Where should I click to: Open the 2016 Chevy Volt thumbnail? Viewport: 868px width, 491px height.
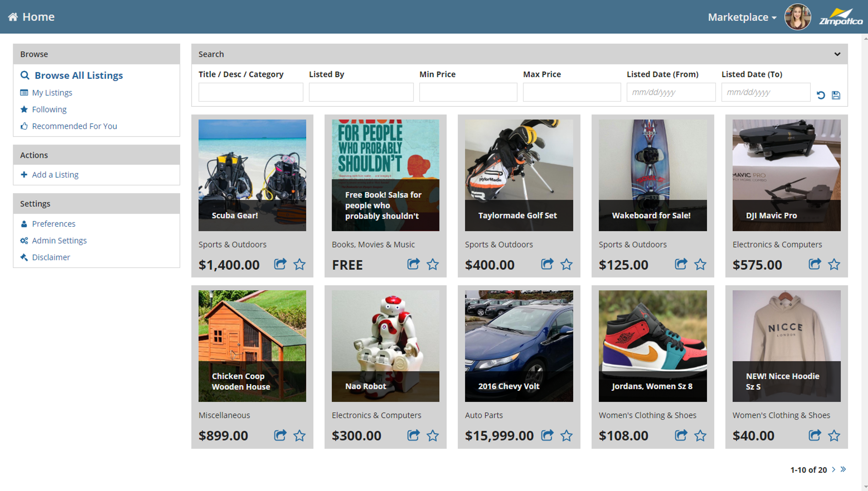pos(519,346)
